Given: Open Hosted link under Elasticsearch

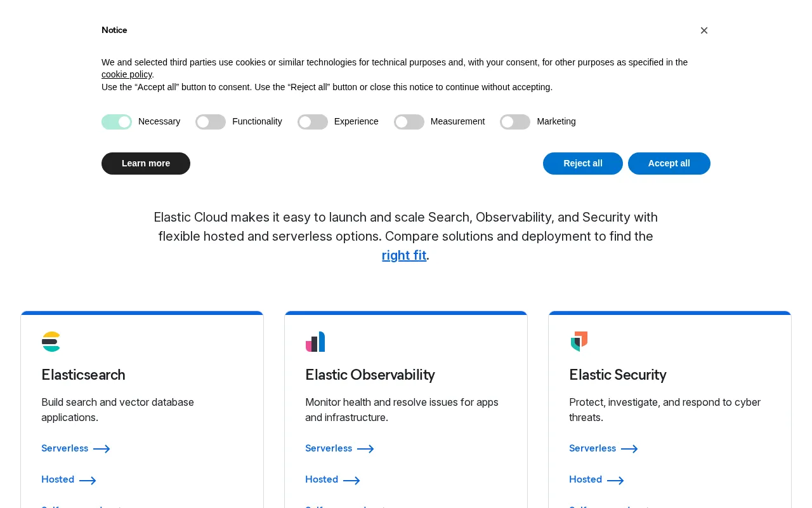Looking at the screenshot, I should click(69, 479).
